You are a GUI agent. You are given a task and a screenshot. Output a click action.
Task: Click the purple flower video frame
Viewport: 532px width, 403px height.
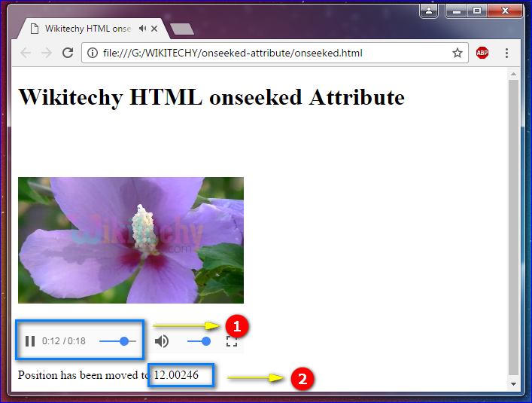click(x=130, y=240)
